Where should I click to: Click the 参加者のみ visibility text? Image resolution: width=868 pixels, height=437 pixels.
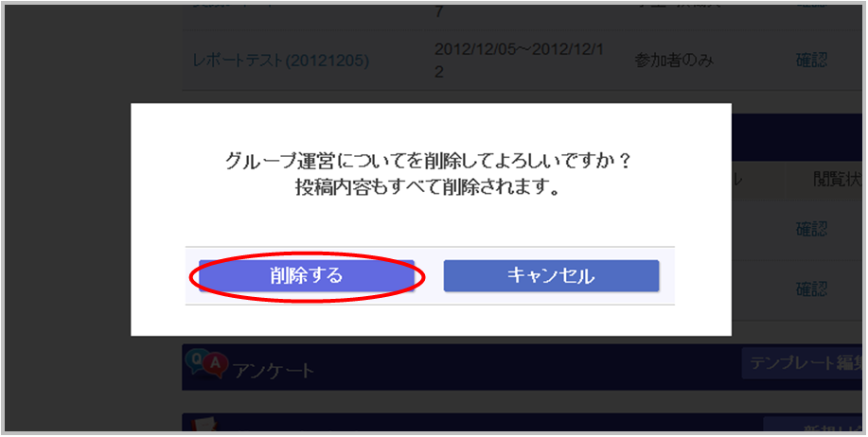point(674,60)
